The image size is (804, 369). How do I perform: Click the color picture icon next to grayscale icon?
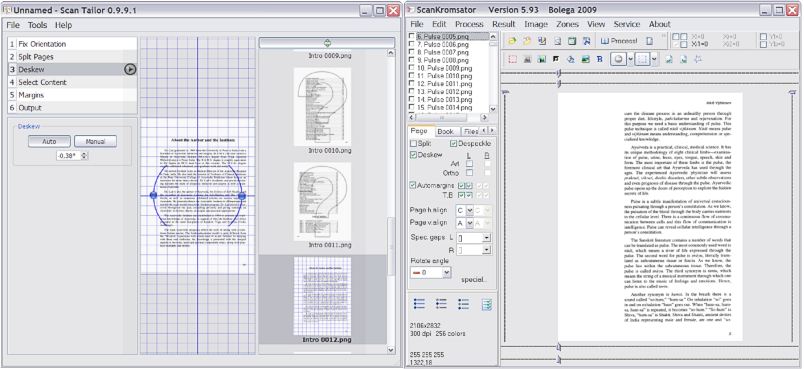(x=541, y=59)
